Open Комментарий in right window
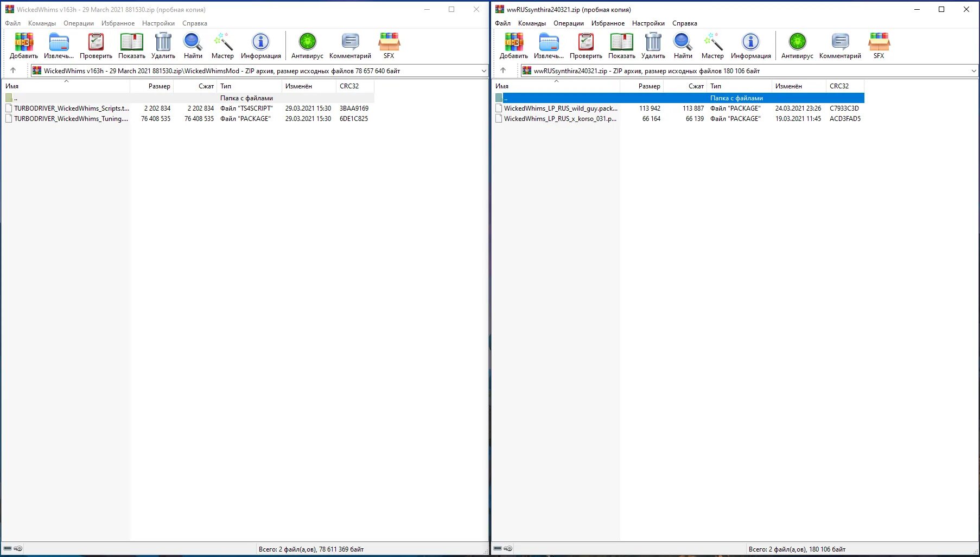The height and width of the screenshot is (557, 980). tap(840, 46)
